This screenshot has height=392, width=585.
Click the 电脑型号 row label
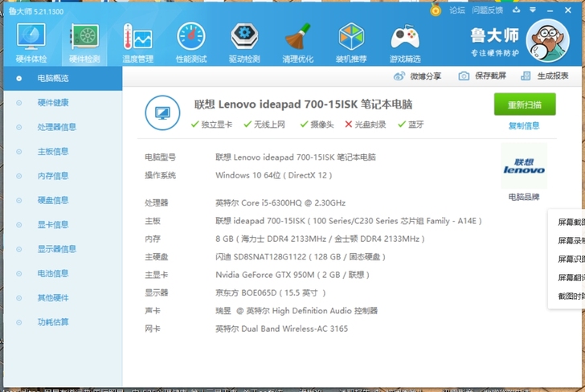pyautogui.click(x=161, y=157)
